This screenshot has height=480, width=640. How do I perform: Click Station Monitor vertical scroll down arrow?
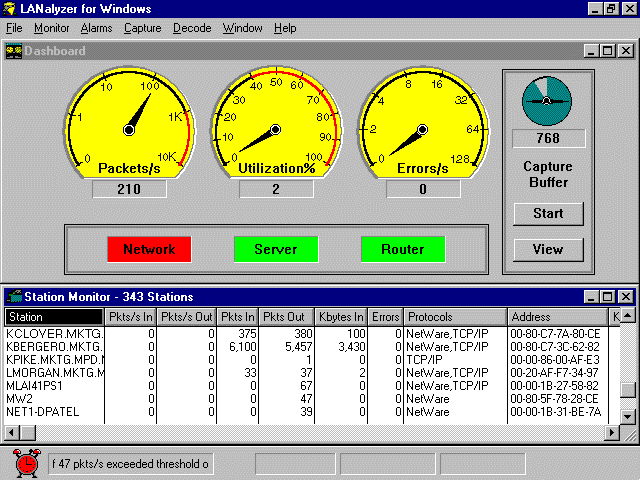pos(628,417)
